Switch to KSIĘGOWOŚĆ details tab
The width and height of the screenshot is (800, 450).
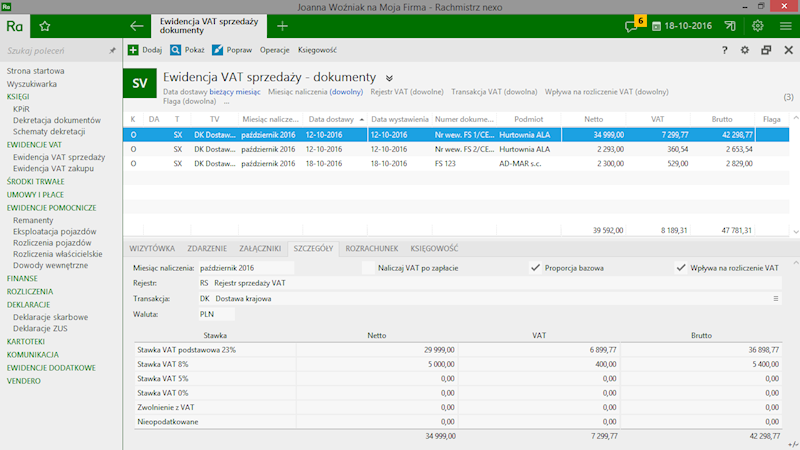tap(434, 248)
